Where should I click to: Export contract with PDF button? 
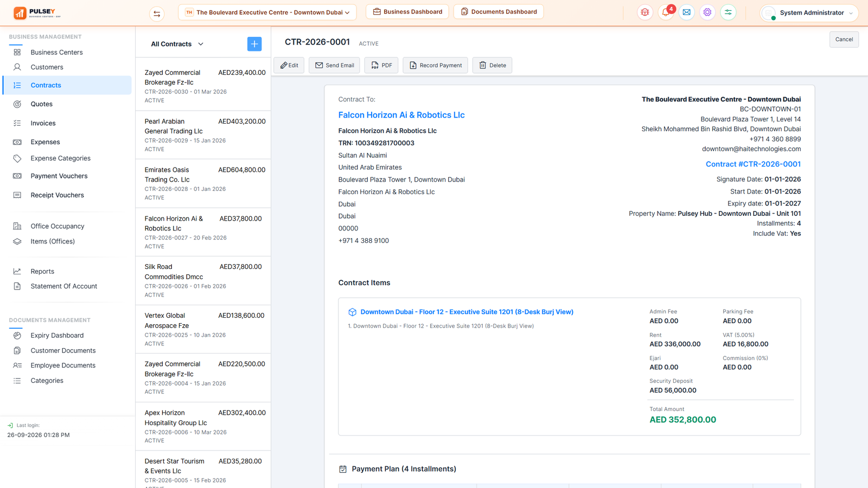click(x=381, y=65)
